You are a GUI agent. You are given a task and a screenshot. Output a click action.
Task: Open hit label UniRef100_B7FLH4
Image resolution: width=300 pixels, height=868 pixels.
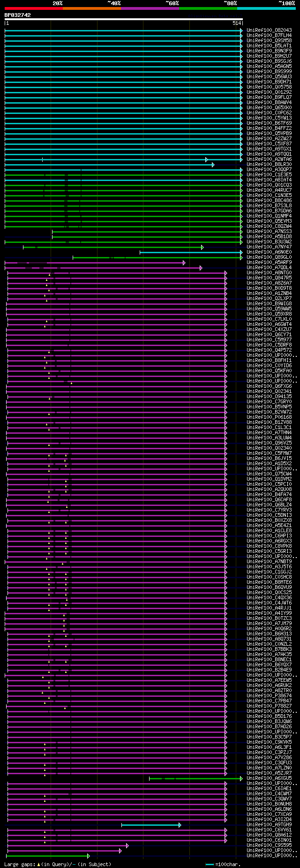pyautogui.click(x=269, y=35)
